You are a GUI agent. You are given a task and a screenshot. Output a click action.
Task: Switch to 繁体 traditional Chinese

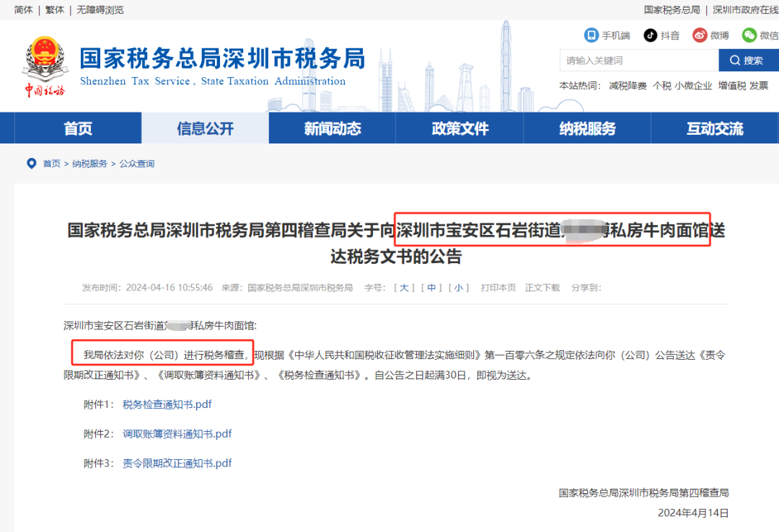point(55,9)
